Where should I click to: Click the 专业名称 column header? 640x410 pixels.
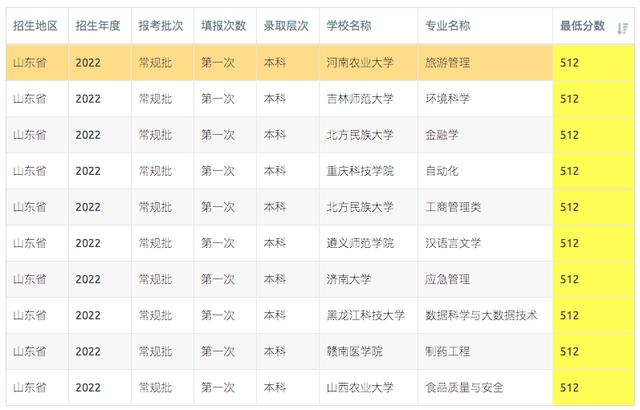click(x=447, y=26)
